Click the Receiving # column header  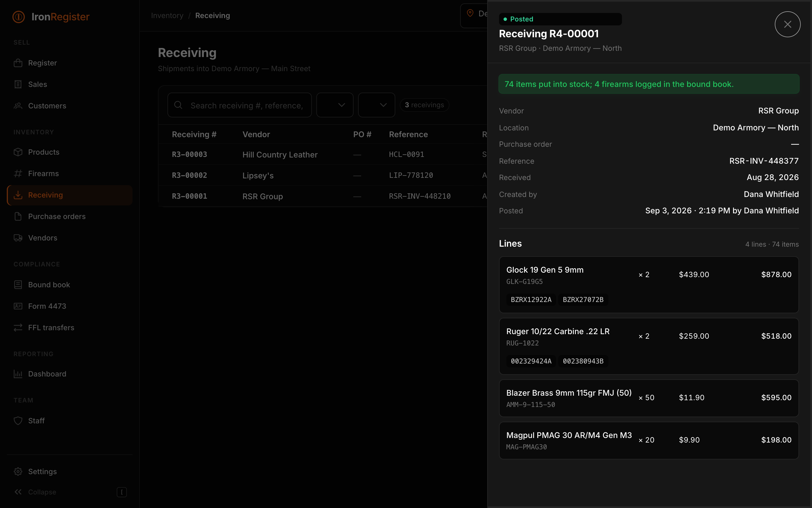click(x=194, y=134)
